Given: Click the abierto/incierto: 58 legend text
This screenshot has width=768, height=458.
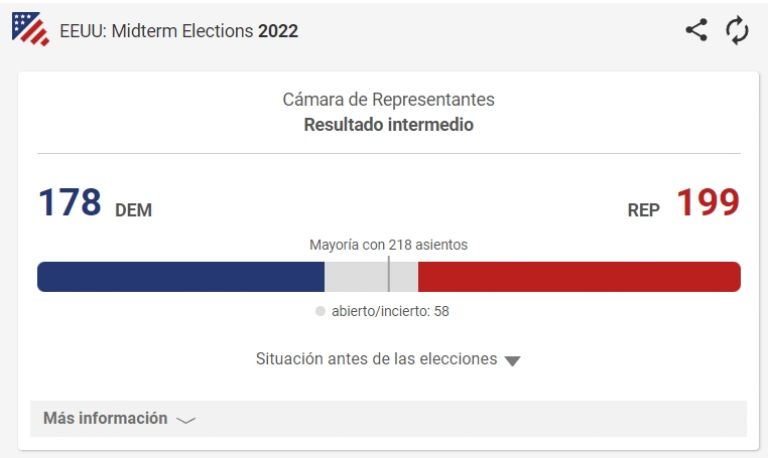Looking at the screenshot, I should point(390,311).
